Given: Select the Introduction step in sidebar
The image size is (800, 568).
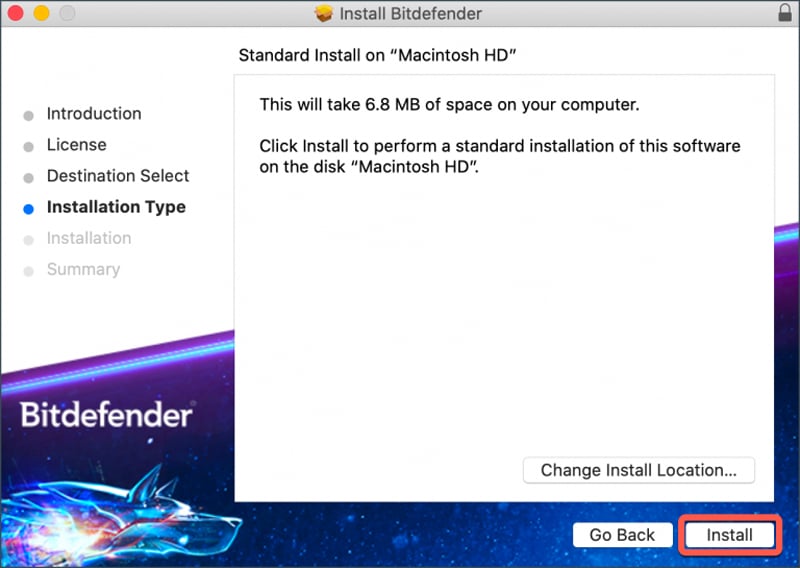Looking at the screenshot, I should 94,114.
